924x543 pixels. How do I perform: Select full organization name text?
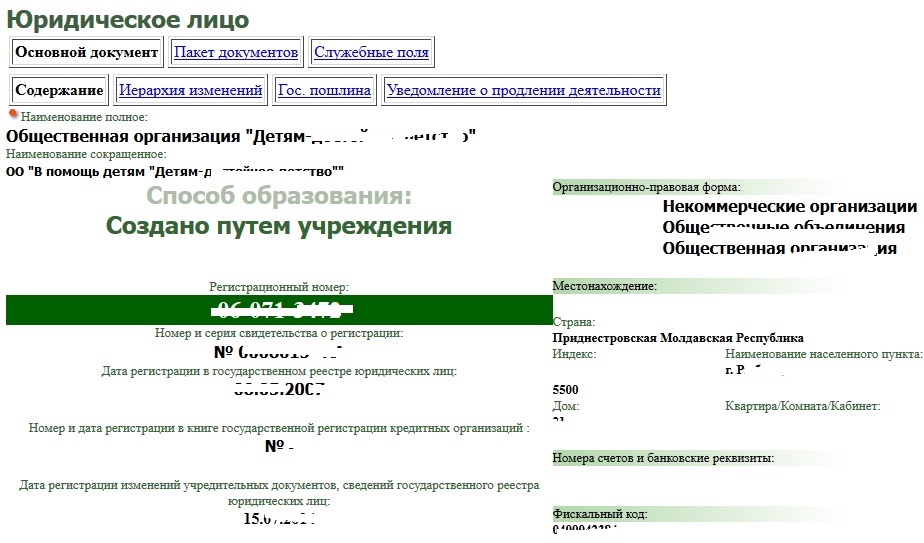coord(240,136)
